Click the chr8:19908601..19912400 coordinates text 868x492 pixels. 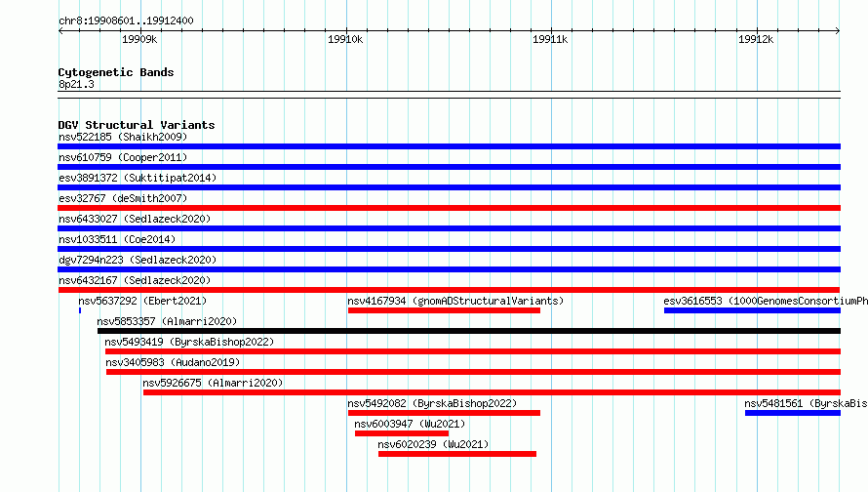126,20
